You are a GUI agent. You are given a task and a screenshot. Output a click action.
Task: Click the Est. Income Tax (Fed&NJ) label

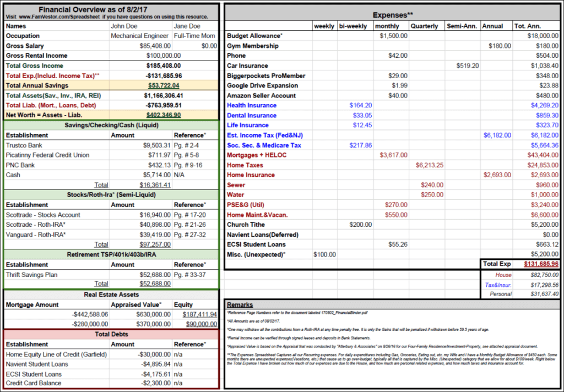pos(265,135)
